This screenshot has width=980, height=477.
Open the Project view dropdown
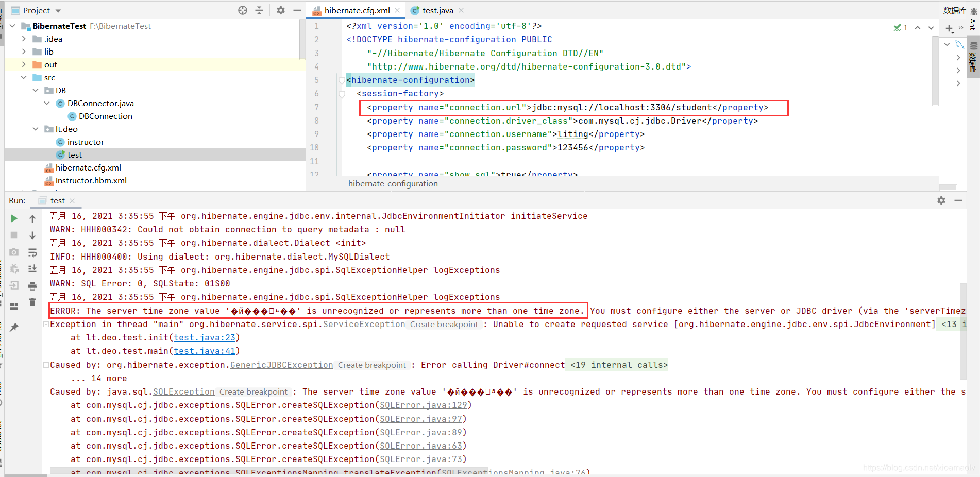coord(58,11)
